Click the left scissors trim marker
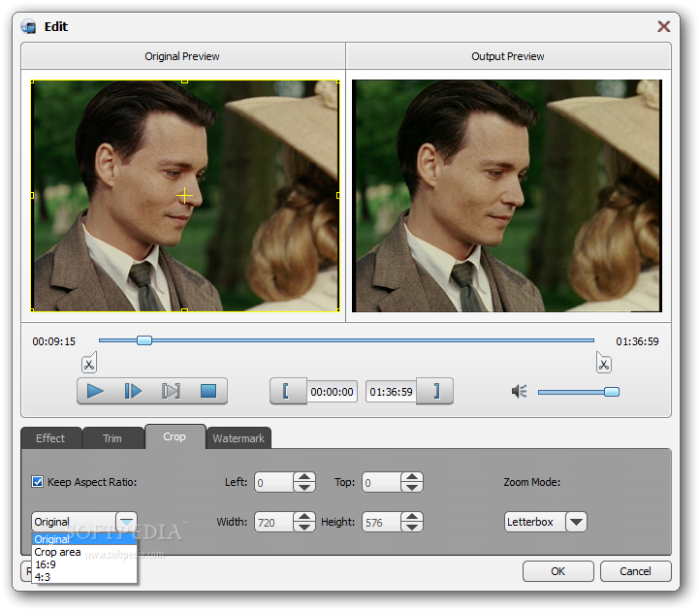 coord(89,363)
